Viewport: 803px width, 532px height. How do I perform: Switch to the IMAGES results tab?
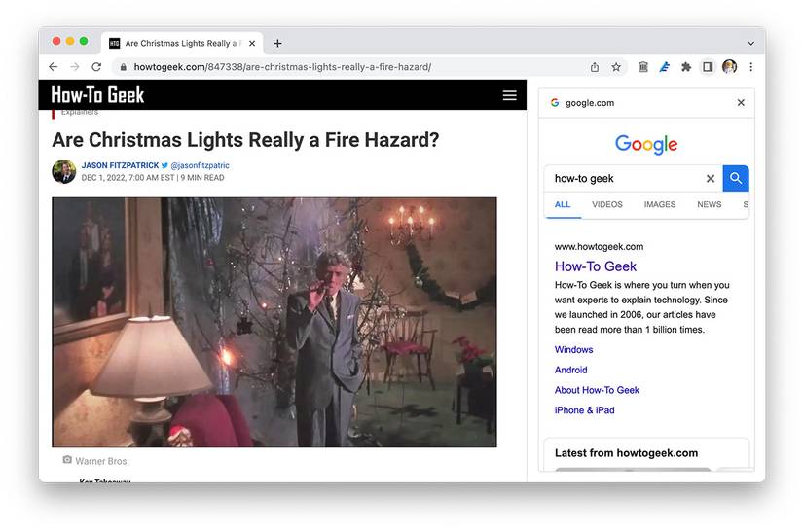click(x=660, y=204)
